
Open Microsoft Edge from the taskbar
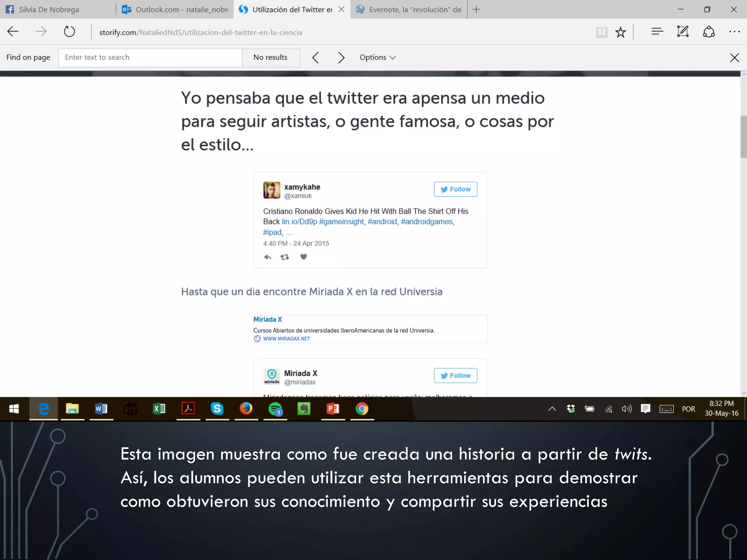tap(43, 409)
